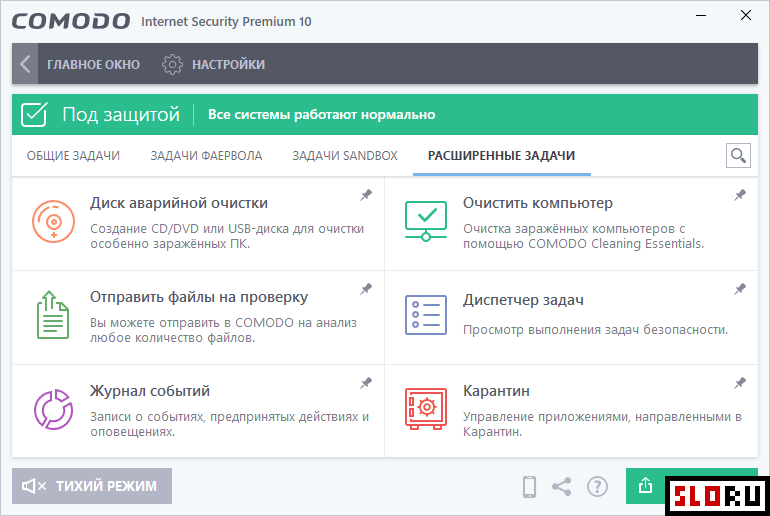
Task: Open 'Диспетчер задач' title
Action: [523, 299]
